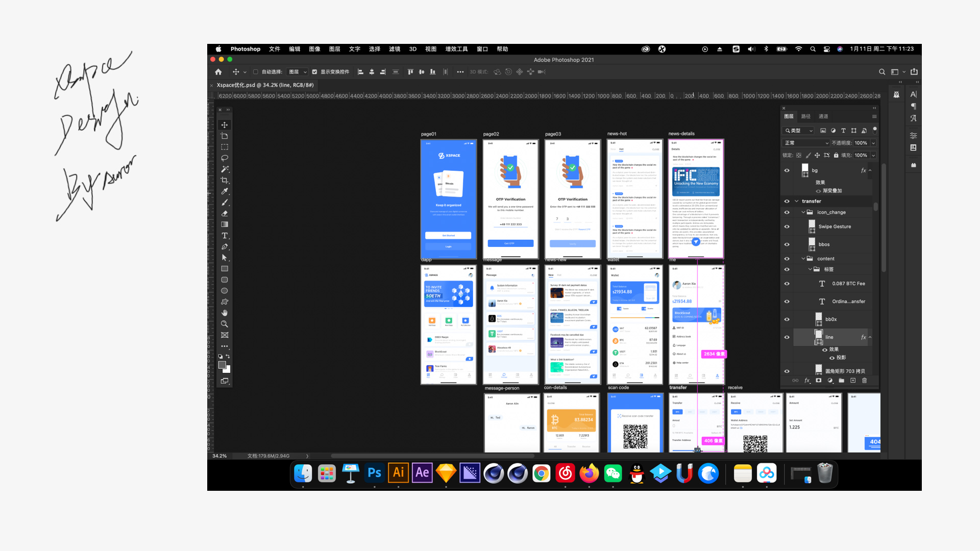Open the 图层 auto-select target dropdown
The width and height of the screenshot is (980, 551).
(x=298, y=72)
